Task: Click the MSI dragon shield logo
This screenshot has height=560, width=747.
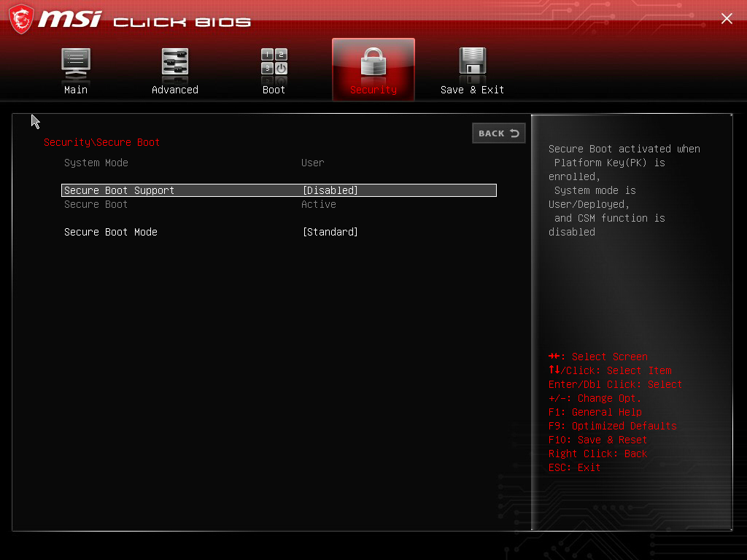Action: point(20,19)
